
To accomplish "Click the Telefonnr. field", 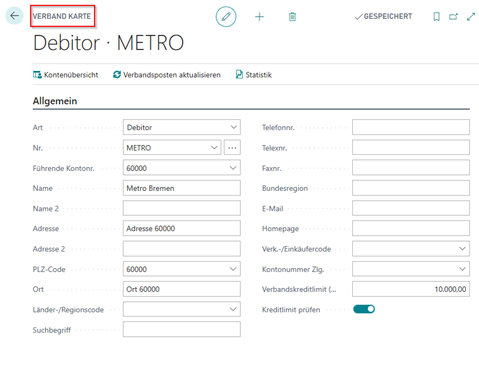I will coord(411,127).
